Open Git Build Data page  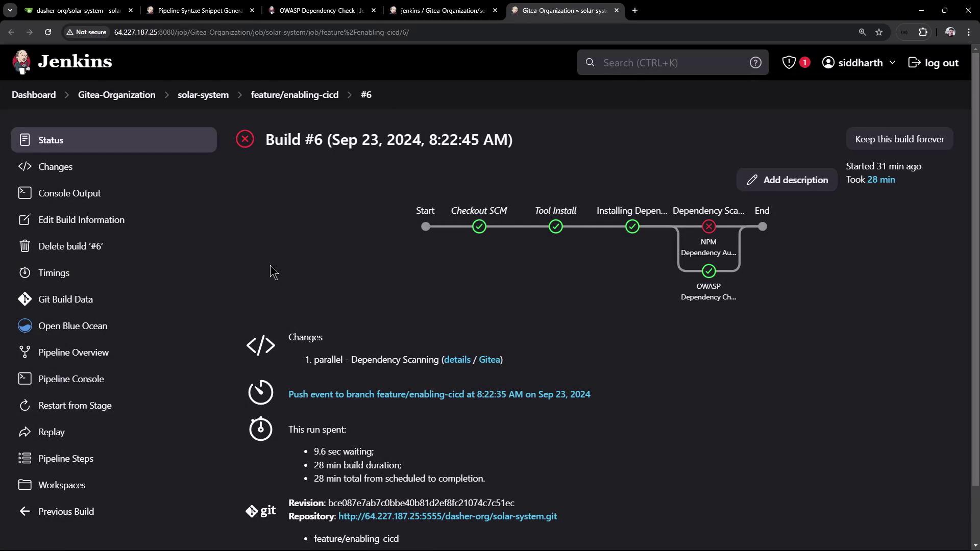click(x=65, y=299)
